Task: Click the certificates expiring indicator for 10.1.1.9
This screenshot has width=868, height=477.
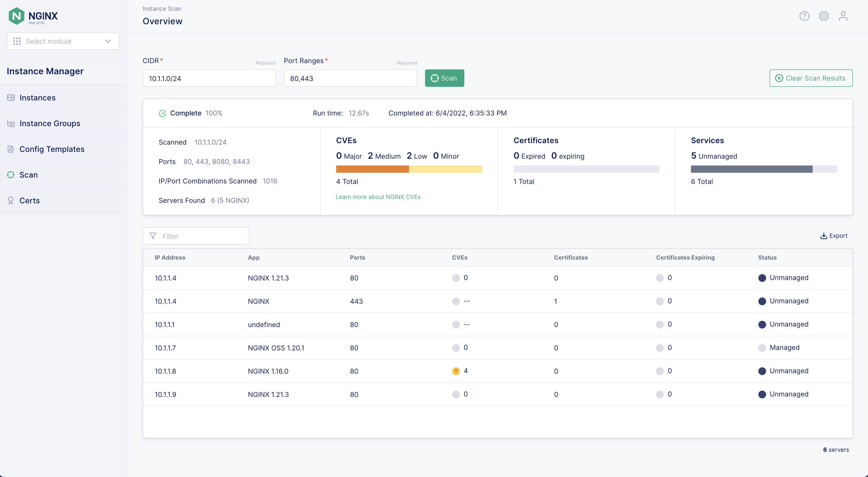Action: point(660,395)
